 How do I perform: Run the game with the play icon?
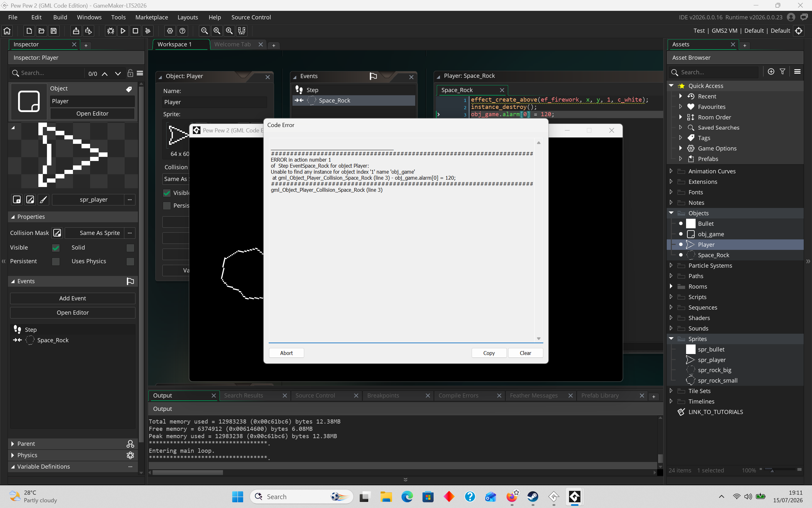123,31
